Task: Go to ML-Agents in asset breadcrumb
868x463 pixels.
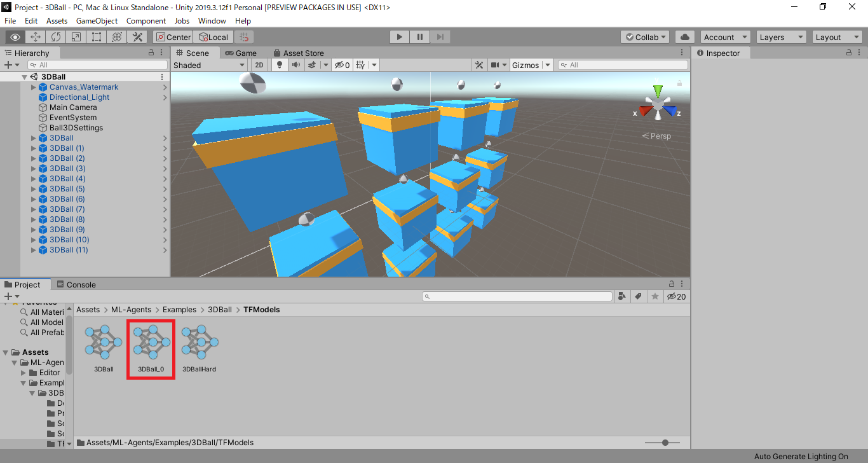Action: (131, 310)
